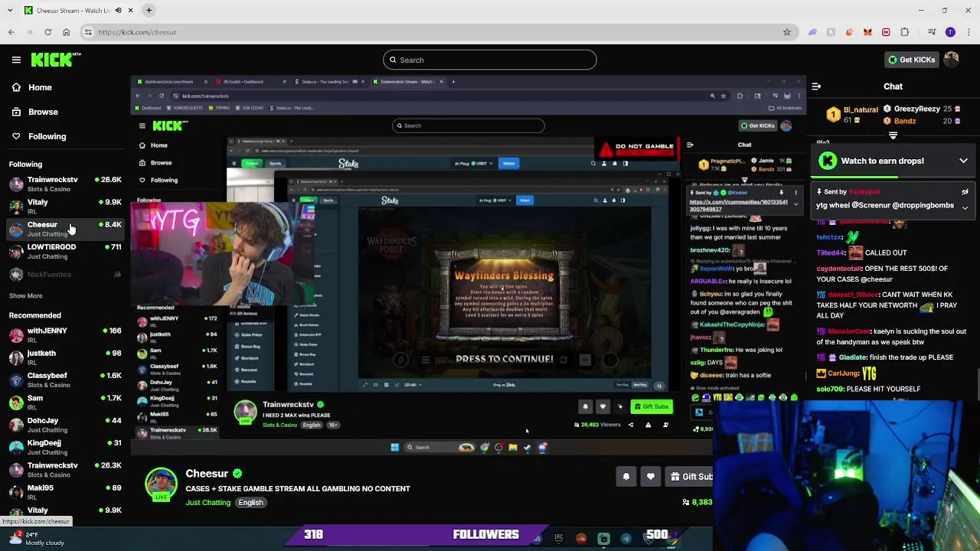Image resolution: width=980 pixels, height=551 pixels.
Task: Open the Chrome profile T avatar
Action: pyautogui.click(x=950, y=32)
